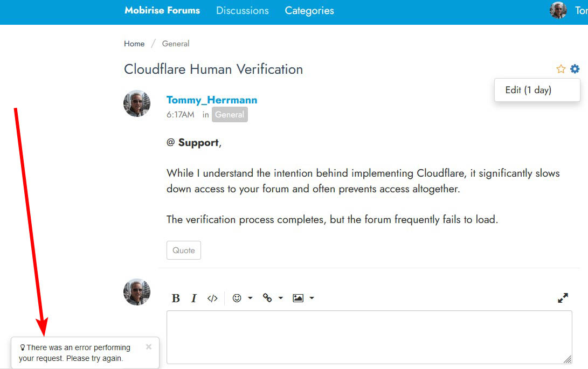This screenshot has height=369, width=588.
Task: Expand the editor to full screen
Action: pyautogui.click(x=563, y=298)
